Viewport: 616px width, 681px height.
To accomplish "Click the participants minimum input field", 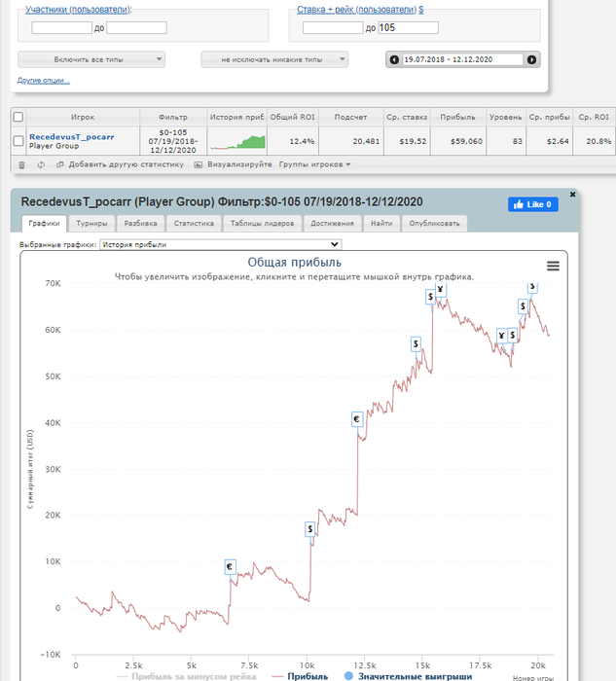I will [x=61, y=28].
